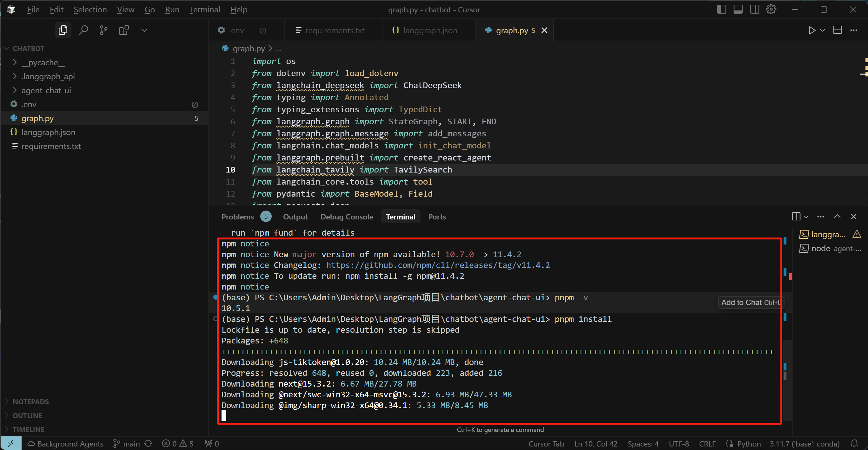This screenshot has width=868, height=450.
Task: Split the terminal icon
Action: [x=796, y=216]
